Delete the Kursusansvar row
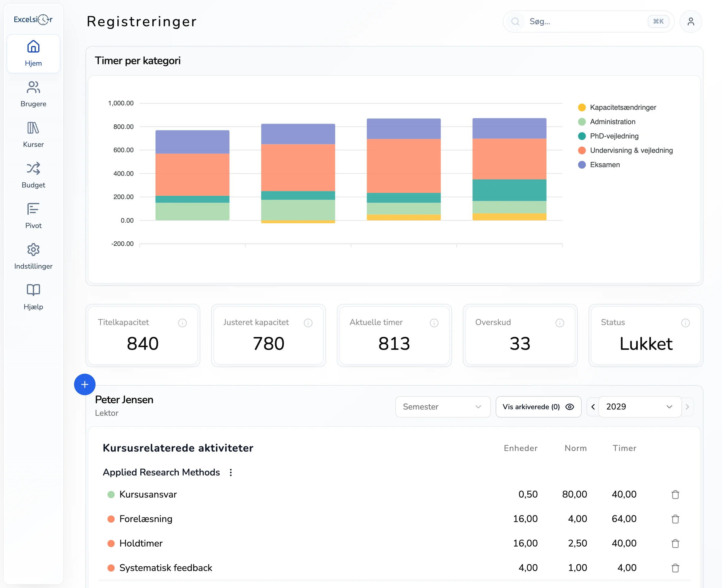 tap(675, 495)
